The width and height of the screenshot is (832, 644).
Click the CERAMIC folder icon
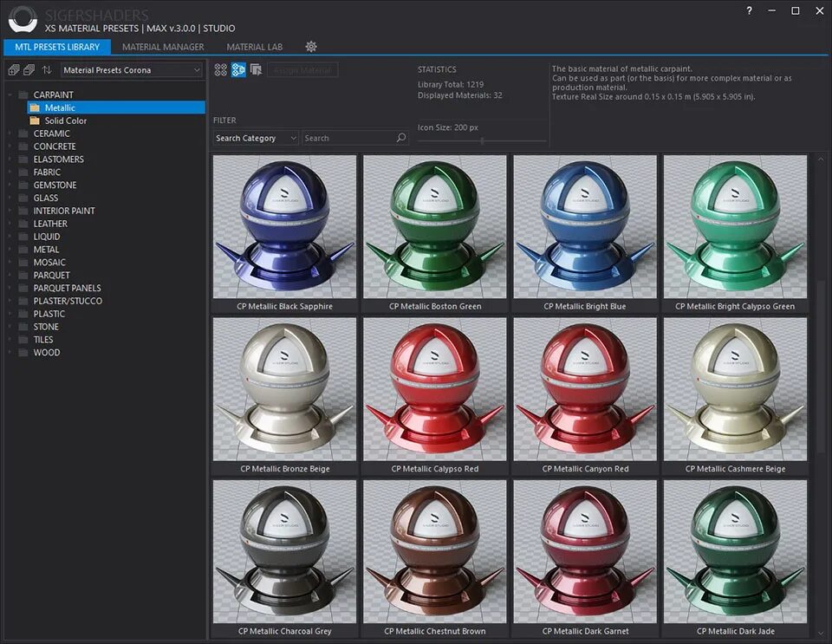[23, 133]
